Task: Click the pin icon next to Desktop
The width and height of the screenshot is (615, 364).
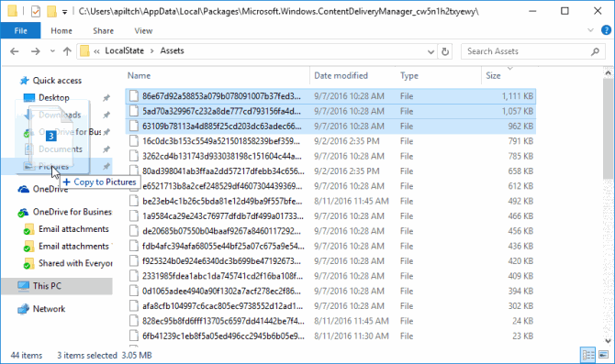Action: [x=106, y=97]
